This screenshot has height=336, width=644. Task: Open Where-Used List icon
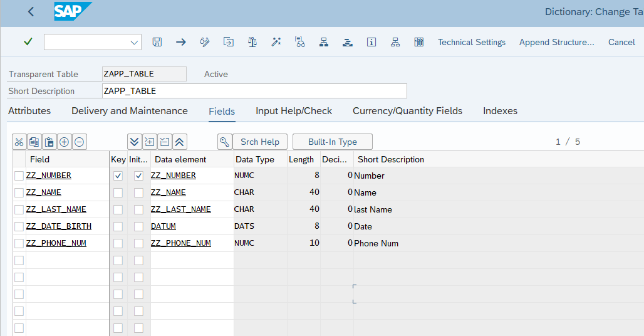click(300, 42)
